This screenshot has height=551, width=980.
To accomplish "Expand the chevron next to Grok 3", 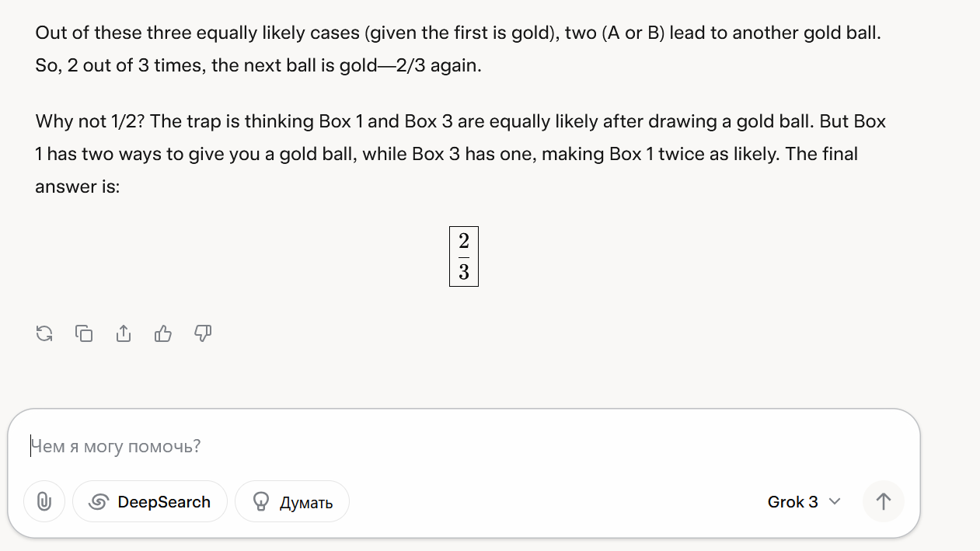I will (835, 502).
